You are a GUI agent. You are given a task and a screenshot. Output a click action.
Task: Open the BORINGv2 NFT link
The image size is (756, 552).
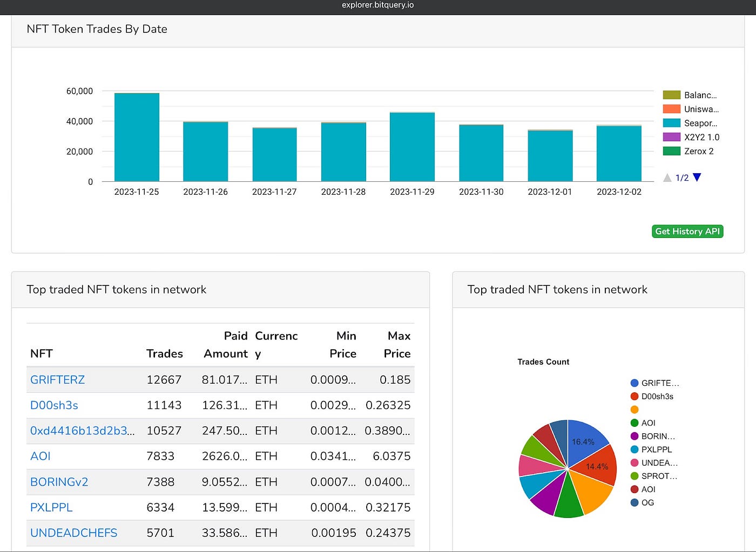pyautogui.click(x=59, y=482)
